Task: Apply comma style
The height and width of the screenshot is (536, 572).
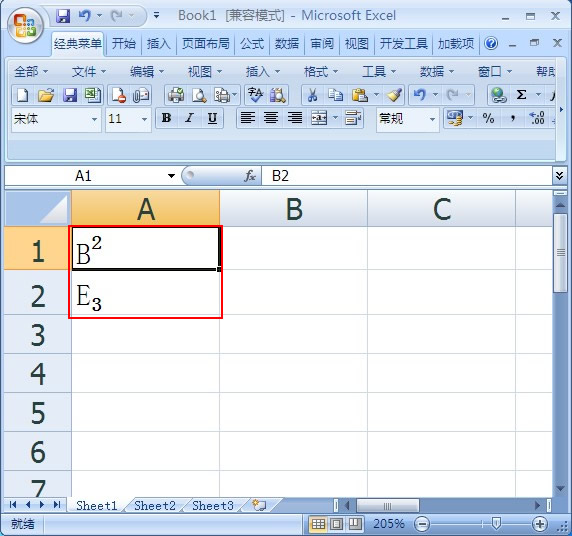Action: 512,118
